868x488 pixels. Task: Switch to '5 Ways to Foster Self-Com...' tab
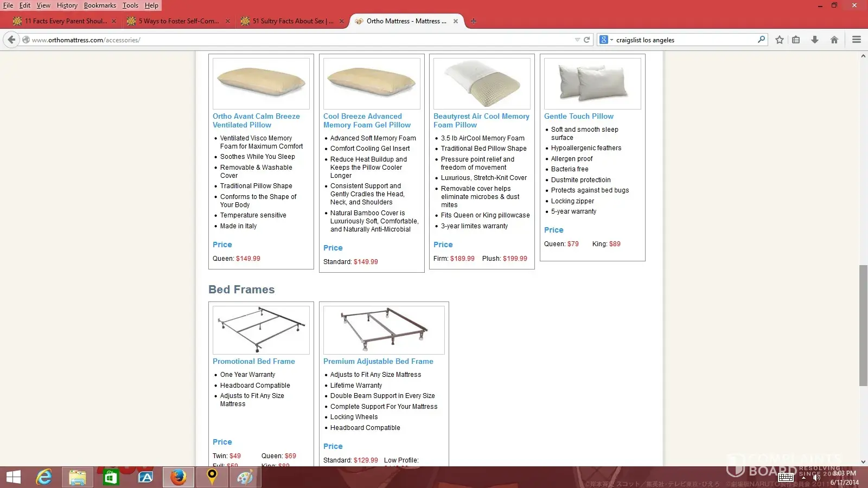click(x=178, y=21)
